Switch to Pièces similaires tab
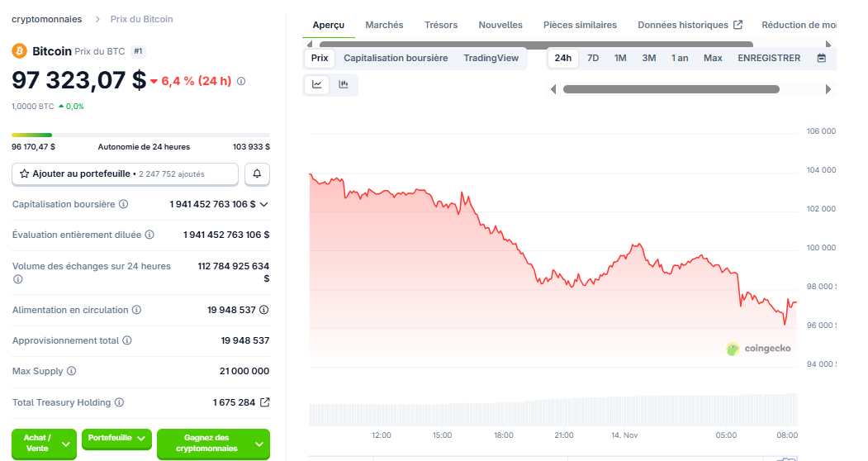The width and height of the screenshot is (868, 461). pyautogui.click(x=580, y=25)
